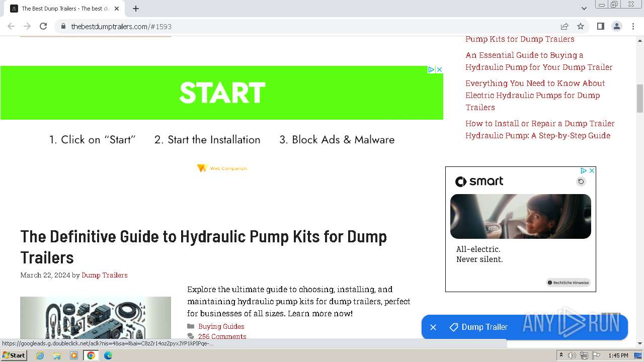Image resolution: width=644 pixels, height=362 pixels.
Task: Share this page icon in address bar
Action: tap(565, 26)
